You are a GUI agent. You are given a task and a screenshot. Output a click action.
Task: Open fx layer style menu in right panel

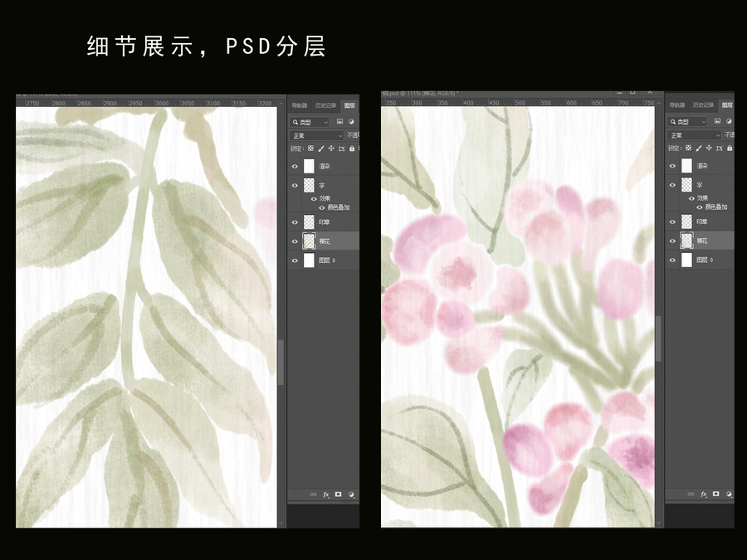(x=704, y=494)
